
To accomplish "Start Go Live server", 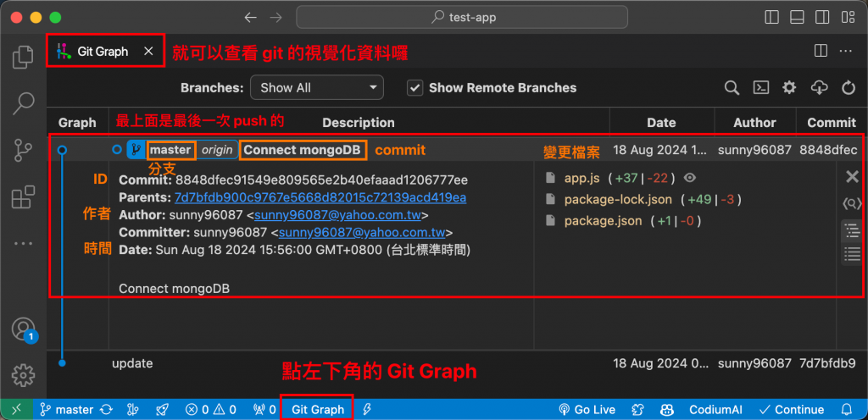I will click(587, 410).
